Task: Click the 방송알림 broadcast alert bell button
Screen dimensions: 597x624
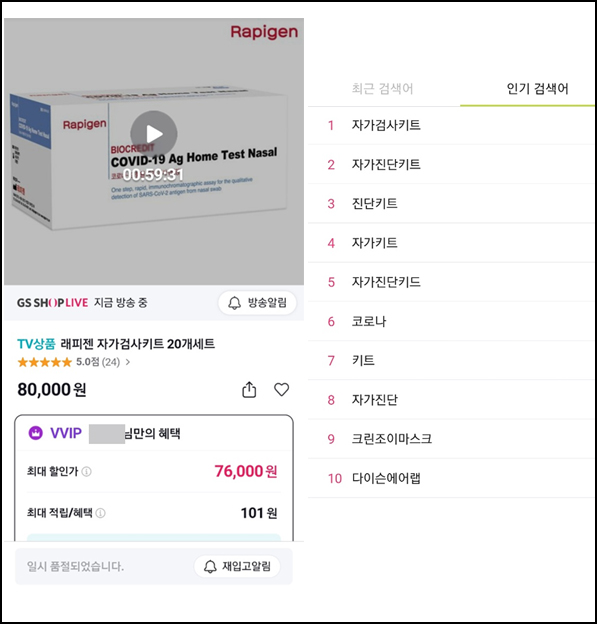Action: point(258,303)
